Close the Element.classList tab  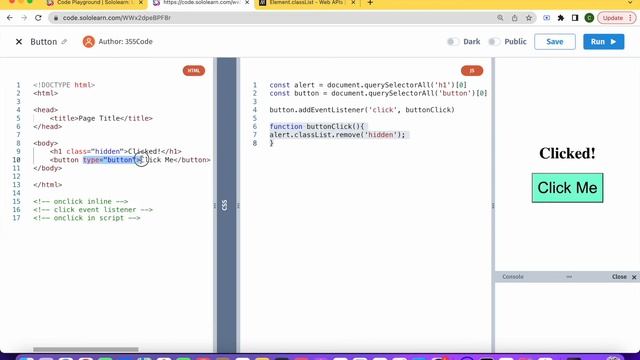click(353, 3)
